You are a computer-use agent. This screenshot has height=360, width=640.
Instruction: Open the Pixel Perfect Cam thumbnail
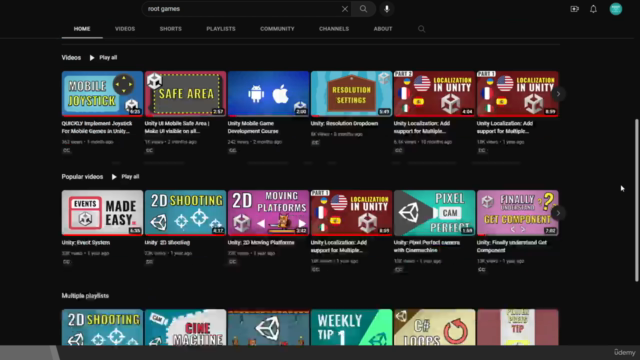pyautogui.click(x=435, y=213)
